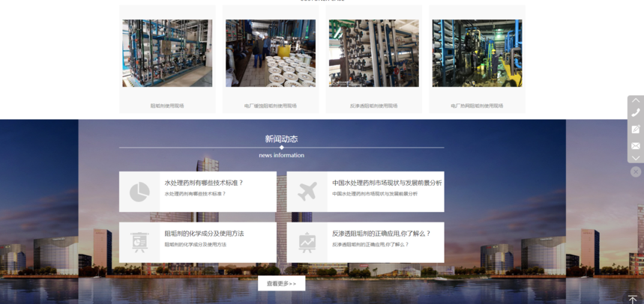This screenshot has width=644, height=304.
Task: Close the floating side contact widget
Action: click(x=635, y=171)
